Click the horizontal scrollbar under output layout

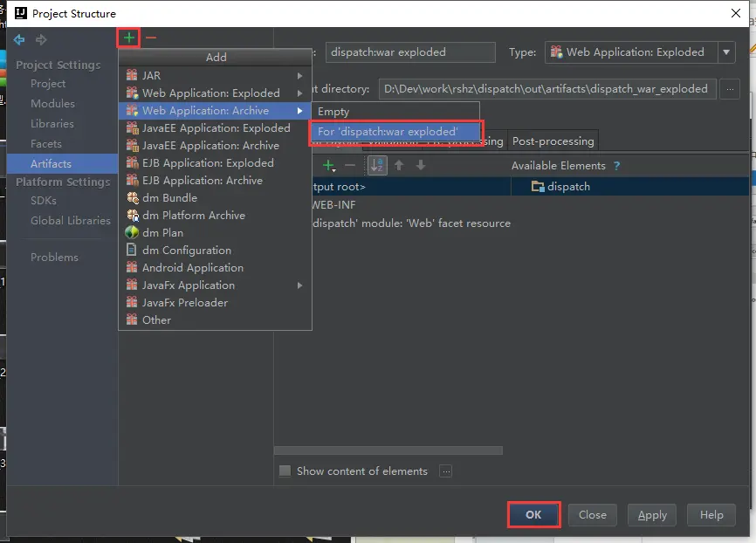pyautogui.click(x=388, y=450)
